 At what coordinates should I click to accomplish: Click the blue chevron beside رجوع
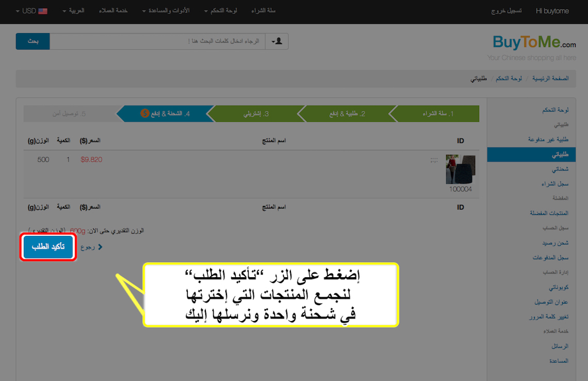(100, 247)
